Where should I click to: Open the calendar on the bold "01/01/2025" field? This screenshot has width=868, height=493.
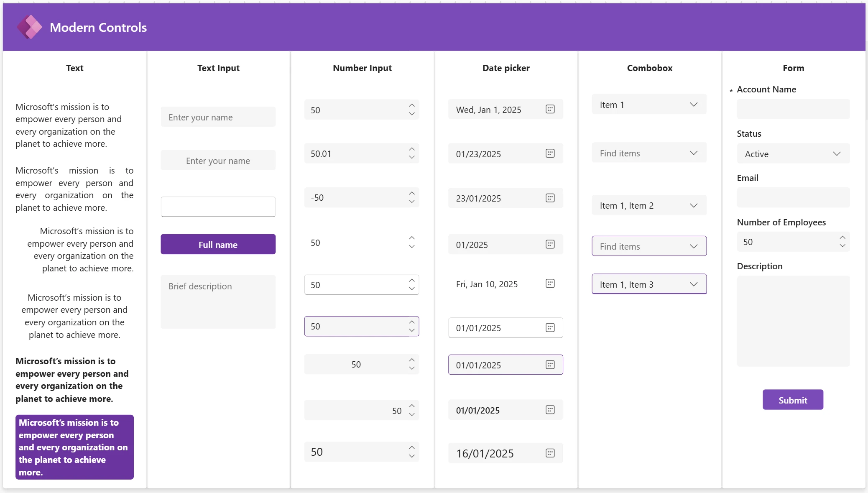[x=550, y=410]
